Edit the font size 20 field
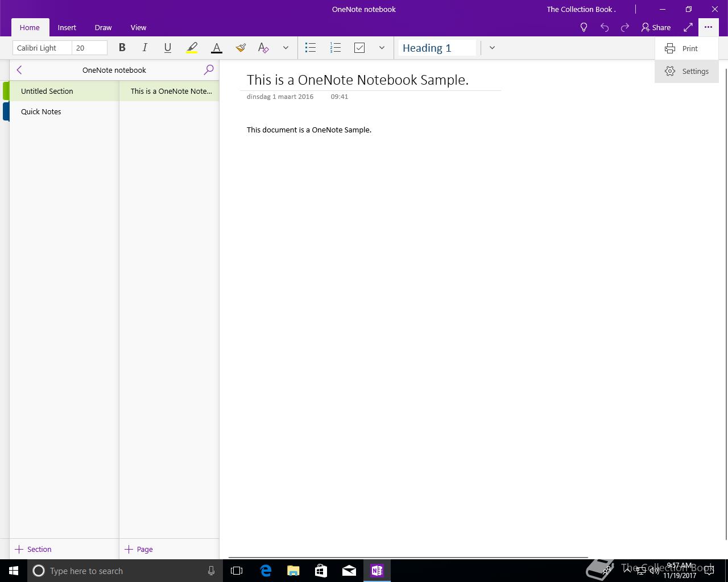The width and height of the screenshot is (728, 582). [89, 48]
